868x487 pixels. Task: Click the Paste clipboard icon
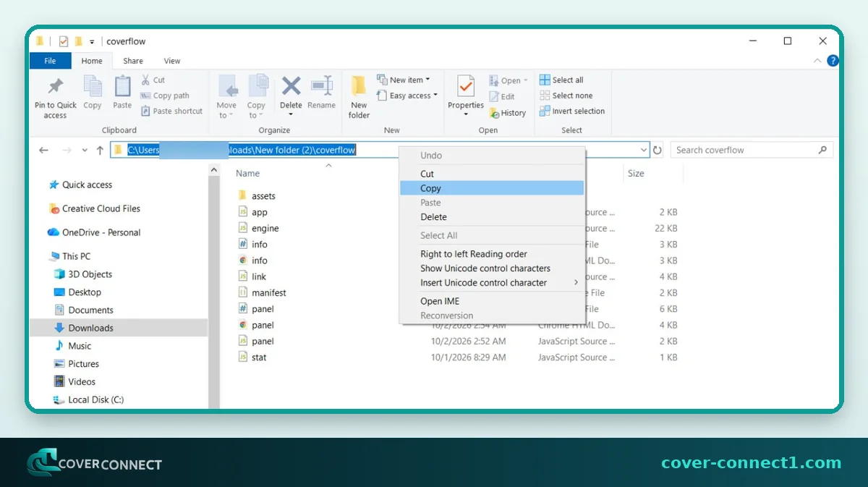click(122, 87)
